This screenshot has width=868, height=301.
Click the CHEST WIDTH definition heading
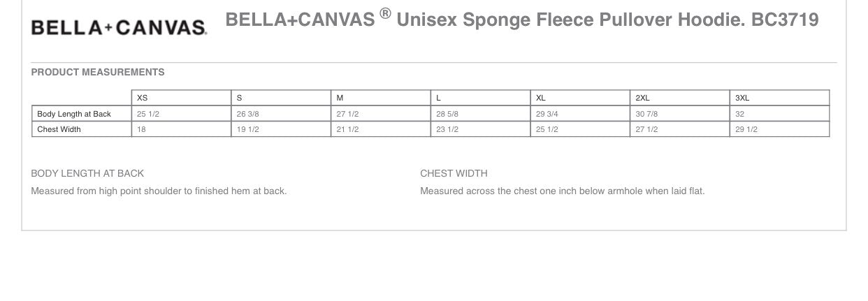(x=454, y=173)
